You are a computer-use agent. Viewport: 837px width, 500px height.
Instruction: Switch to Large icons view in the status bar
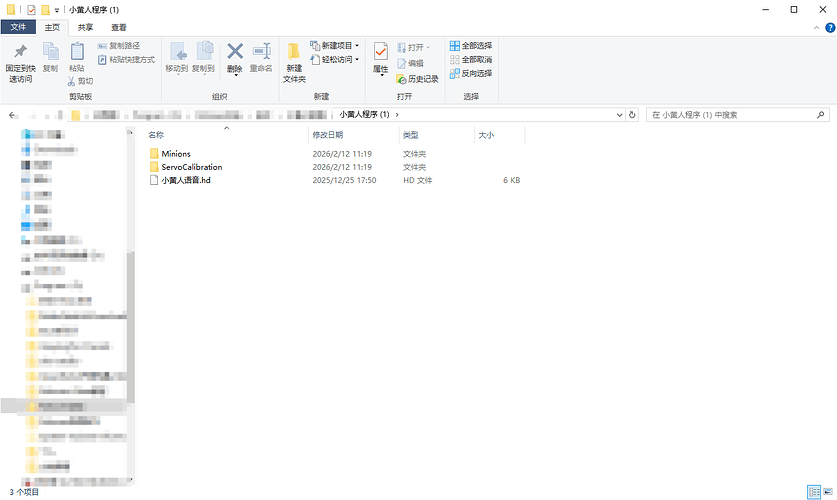(x=828, y=491)
